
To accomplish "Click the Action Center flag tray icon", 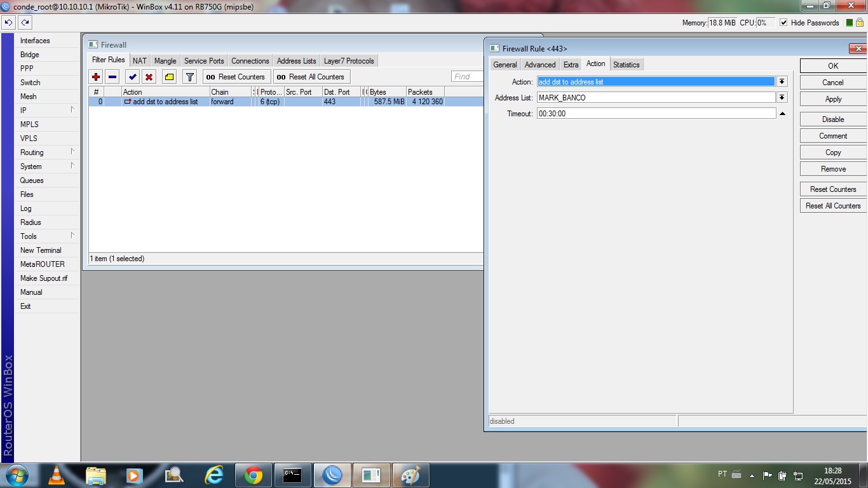I will (x=768, y=475).
